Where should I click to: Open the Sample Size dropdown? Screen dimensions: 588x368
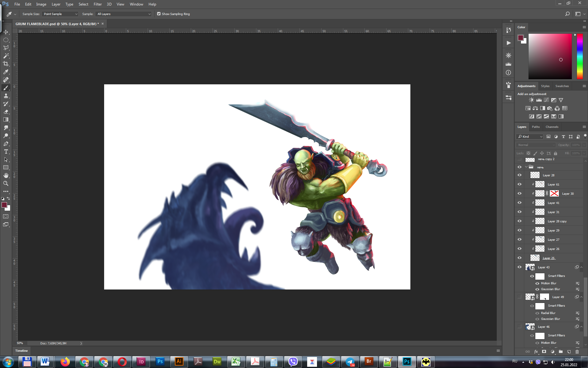60,14
